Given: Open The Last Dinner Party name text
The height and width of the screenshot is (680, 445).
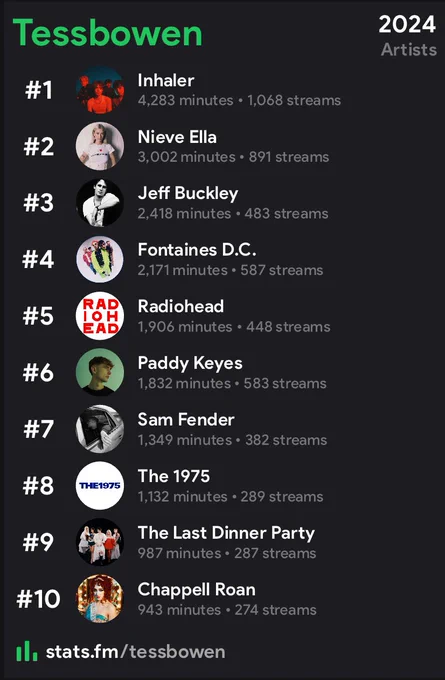Looking at the screenshot, I should point(226,533).
